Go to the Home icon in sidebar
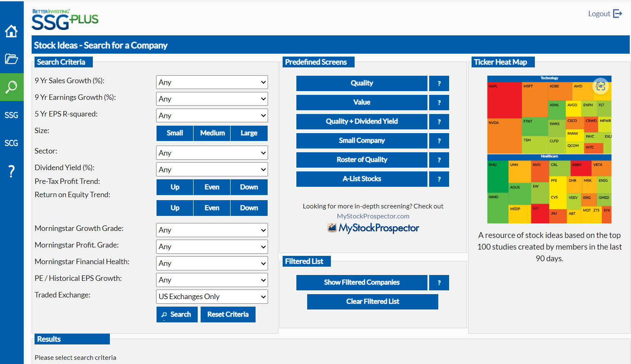 click(x=11, y=31)
